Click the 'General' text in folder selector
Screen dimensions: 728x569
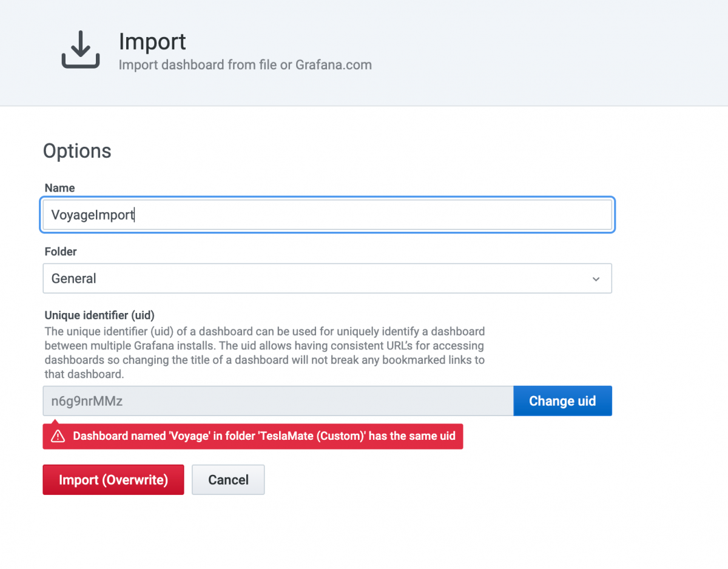(x=74, y=279)
